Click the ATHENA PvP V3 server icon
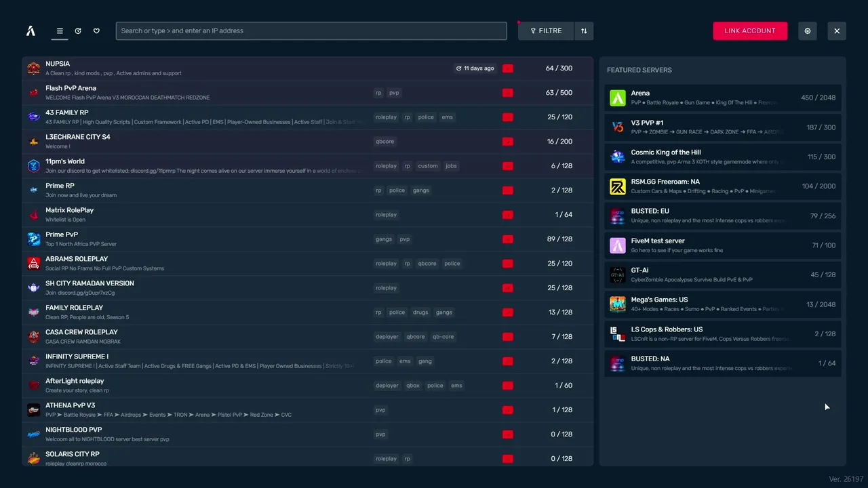Screen dimensions: 868x488 pos(34,410)
